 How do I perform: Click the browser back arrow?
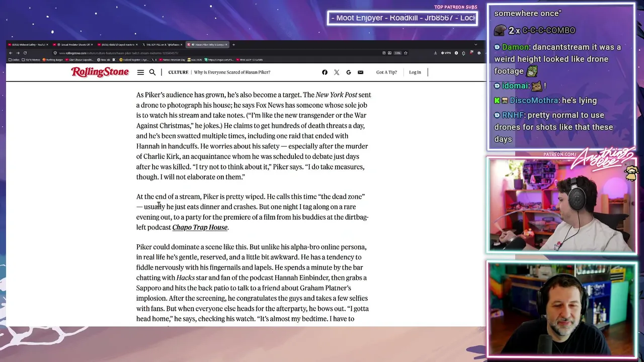point(11,53)
